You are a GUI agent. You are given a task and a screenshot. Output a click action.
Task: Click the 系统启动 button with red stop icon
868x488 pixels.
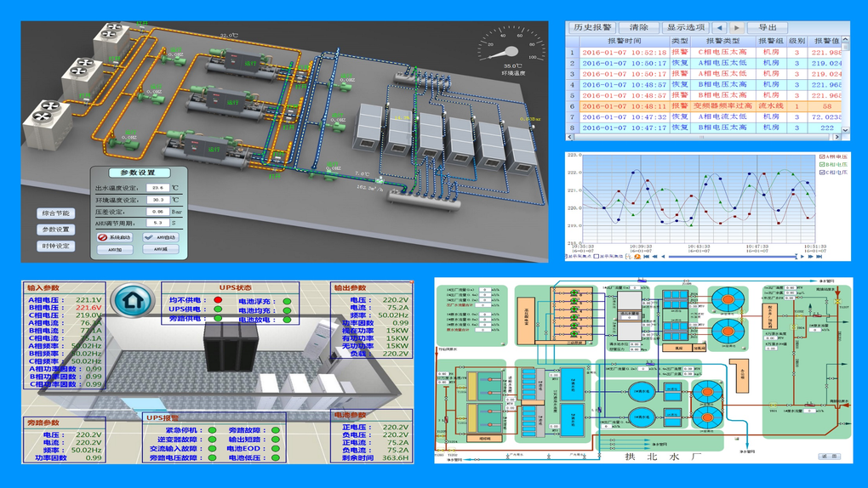(x=115, y=237)
